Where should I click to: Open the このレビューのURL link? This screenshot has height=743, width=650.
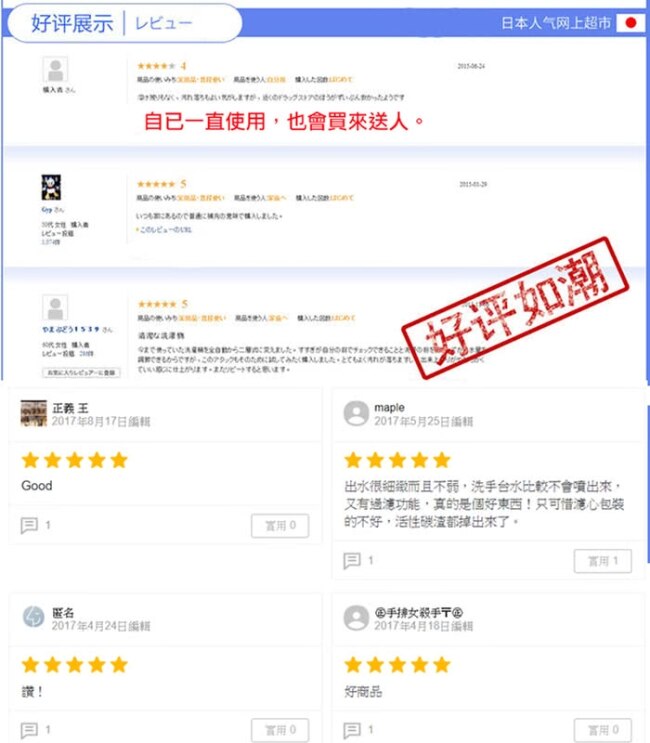coord(165,230)
